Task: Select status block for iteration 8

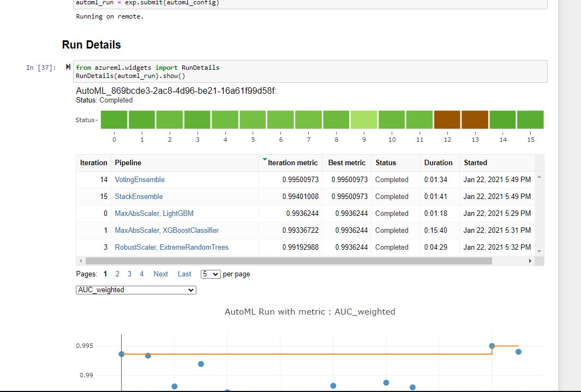Action: click(336, 119)
